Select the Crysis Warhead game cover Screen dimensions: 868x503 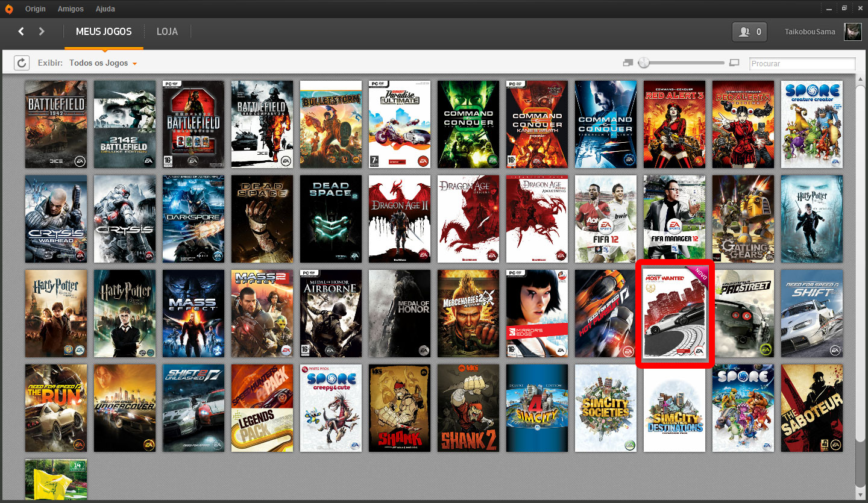pyautogui.click(x=56, y=219)
